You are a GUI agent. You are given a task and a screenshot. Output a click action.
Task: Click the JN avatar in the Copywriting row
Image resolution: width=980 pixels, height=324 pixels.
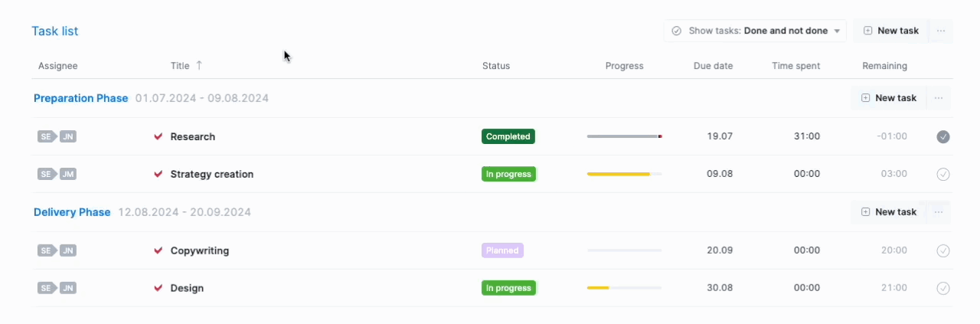click(68, 250)
